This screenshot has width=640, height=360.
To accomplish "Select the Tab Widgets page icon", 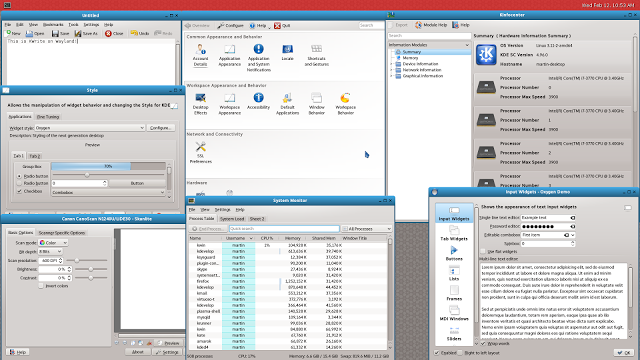I will coord(454,233).
